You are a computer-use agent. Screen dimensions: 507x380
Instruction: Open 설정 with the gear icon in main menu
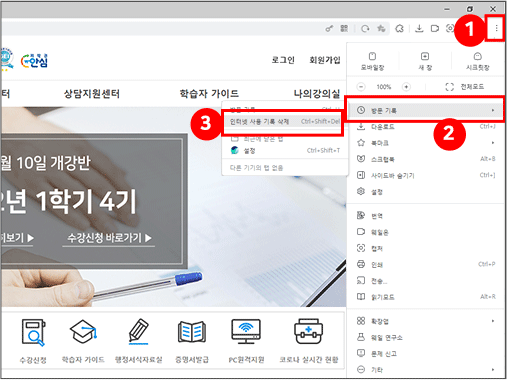tap(426, 192)
